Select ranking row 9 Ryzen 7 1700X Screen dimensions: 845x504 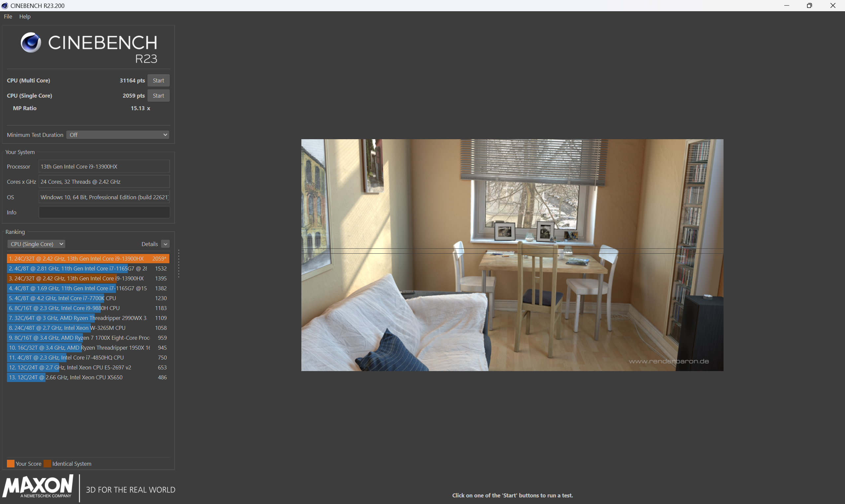pyautogui.click(x=88, y=337)
